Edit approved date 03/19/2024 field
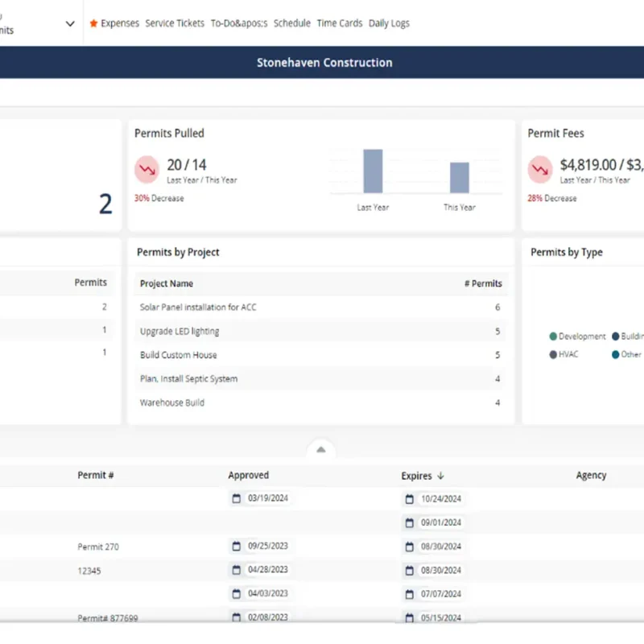 (268, 498)
